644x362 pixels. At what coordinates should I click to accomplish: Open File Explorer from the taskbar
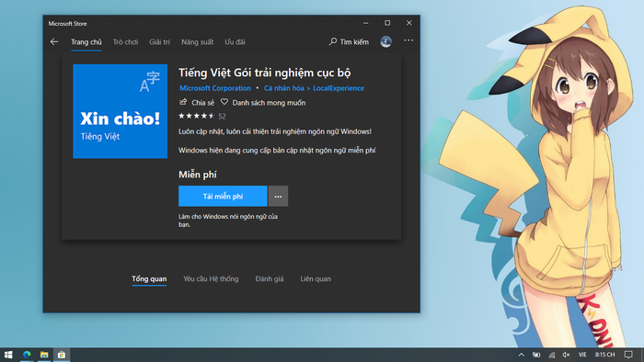44,355
